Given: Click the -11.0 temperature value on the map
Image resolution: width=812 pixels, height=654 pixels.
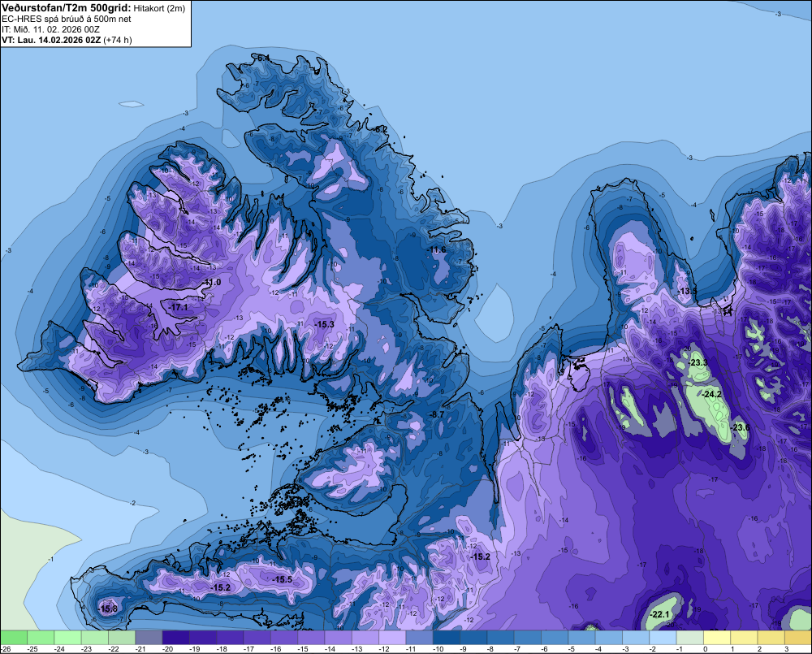Looking at the screenshot, I should point(212,283).
